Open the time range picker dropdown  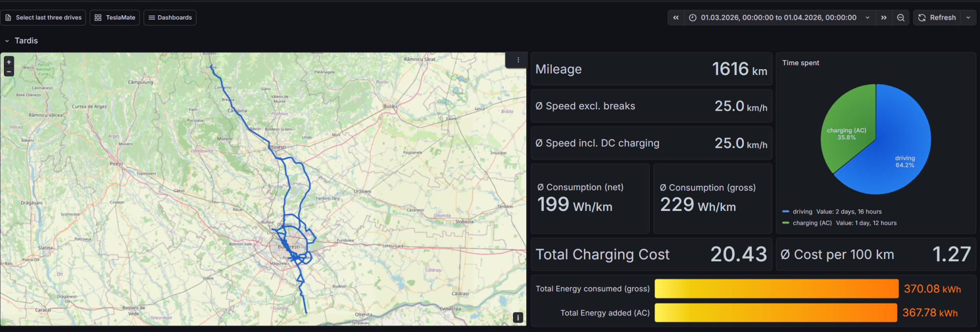pos(779,18)
